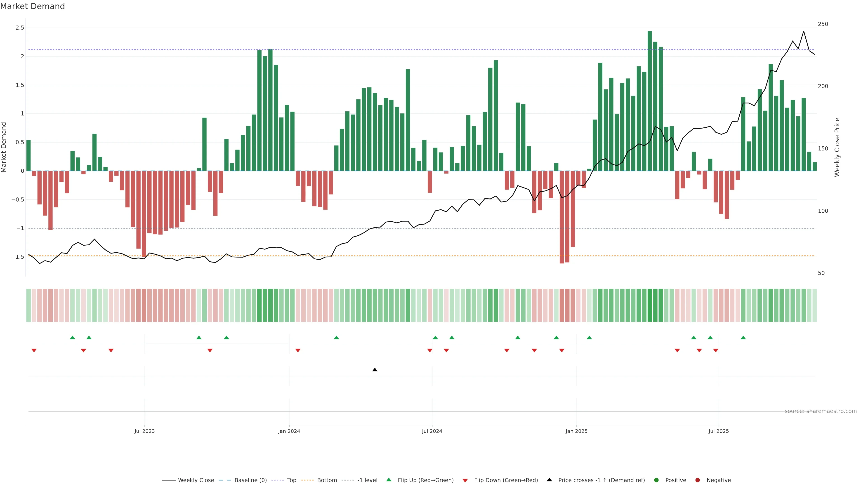This screenshot has height=488, width=868.
Task: Click the rightmost green Flip Up marker
Action: [743, 338]
